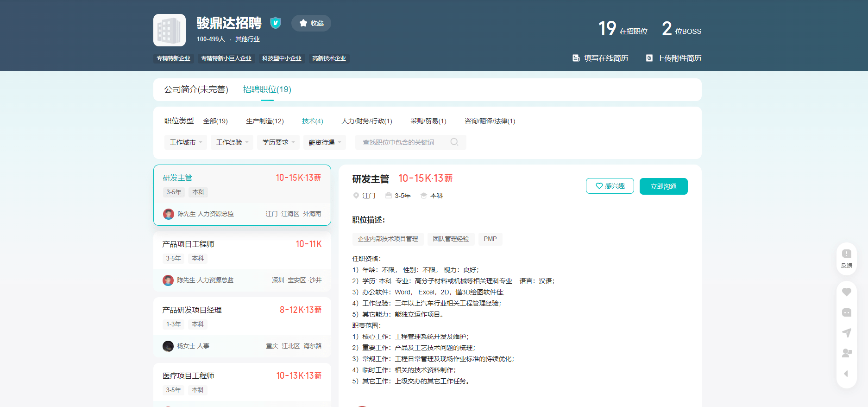Click the 感兴趣 heart button
The image size is (868, 407).
pos(610,186)
